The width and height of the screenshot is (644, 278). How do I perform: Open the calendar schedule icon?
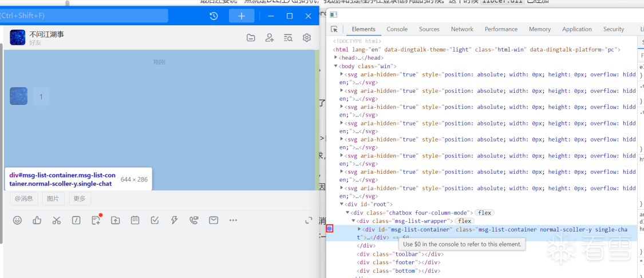point(135,221)
